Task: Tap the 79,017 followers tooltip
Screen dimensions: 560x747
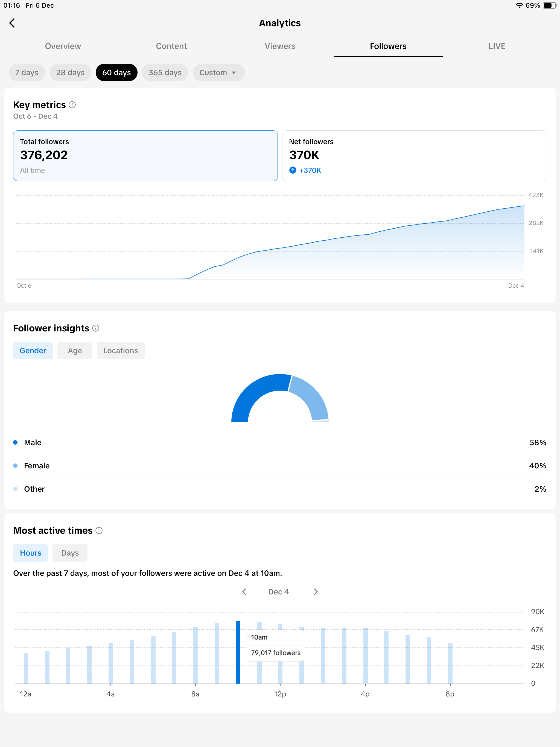Action: [x=276, y=645]
